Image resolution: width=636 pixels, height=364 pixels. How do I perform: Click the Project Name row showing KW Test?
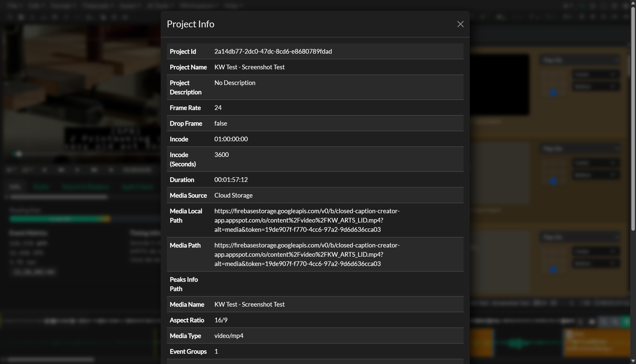(x=249, y=67)
